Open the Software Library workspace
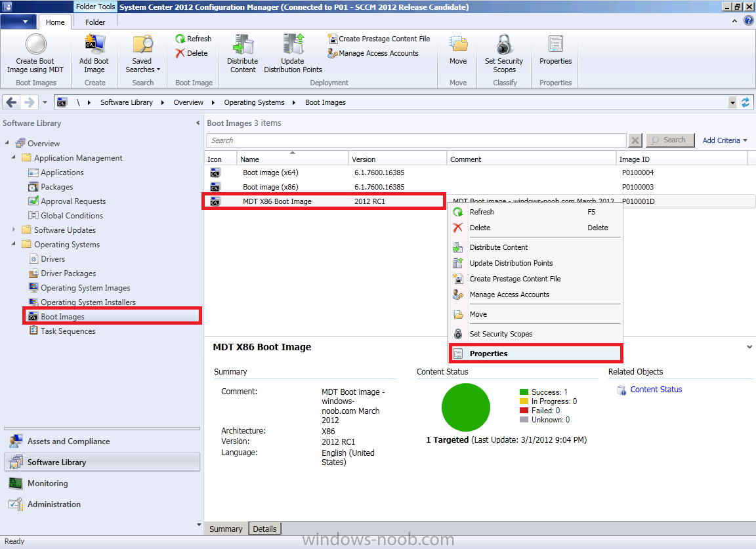The height and width of the screenshot is (549, 756). click(102, 462)
